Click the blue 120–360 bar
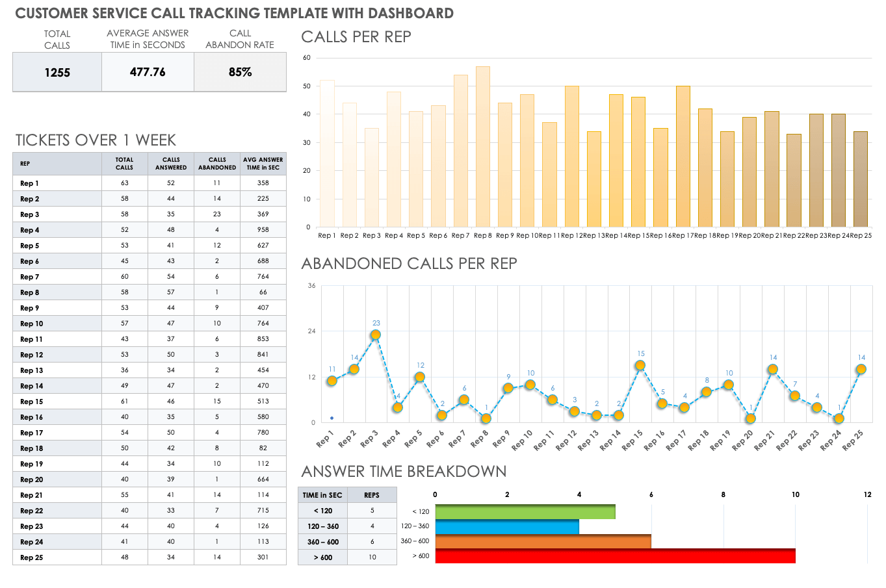Screen dimensions: 886x588 pos(506,526)
